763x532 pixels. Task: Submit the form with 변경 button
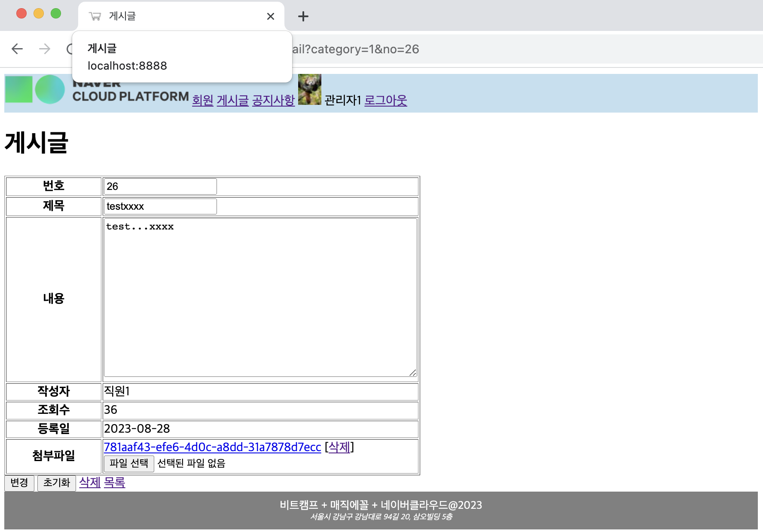point(19,483)
